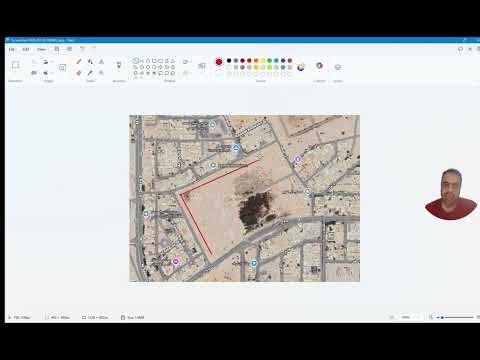Select the Eraser tool
This screenshot has height=360, width=480.
coord(79,73)
